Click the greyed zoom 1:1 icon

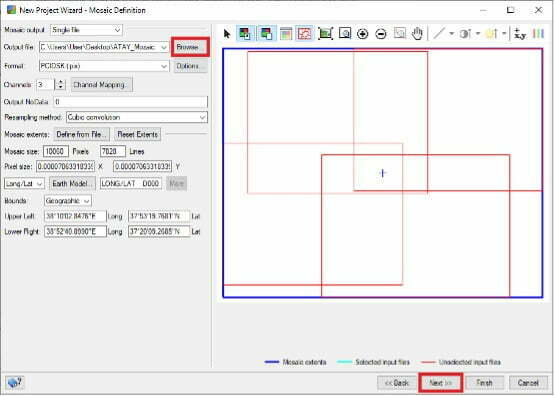(400, 34)
